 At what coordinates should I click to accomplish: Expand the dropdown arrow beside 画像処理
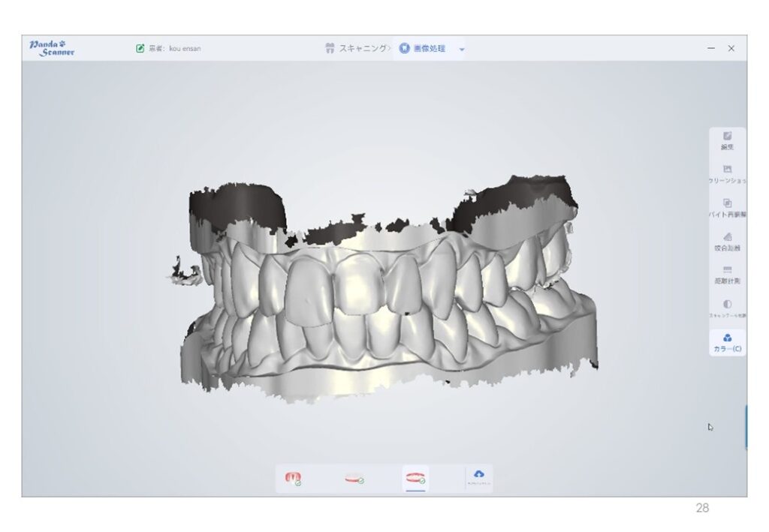462,50
